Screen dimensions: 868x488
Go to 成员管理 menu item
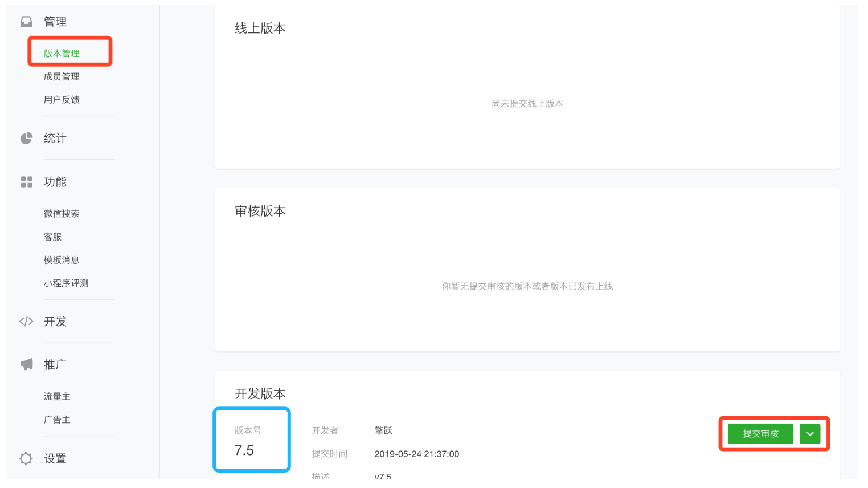click(62, 76)
